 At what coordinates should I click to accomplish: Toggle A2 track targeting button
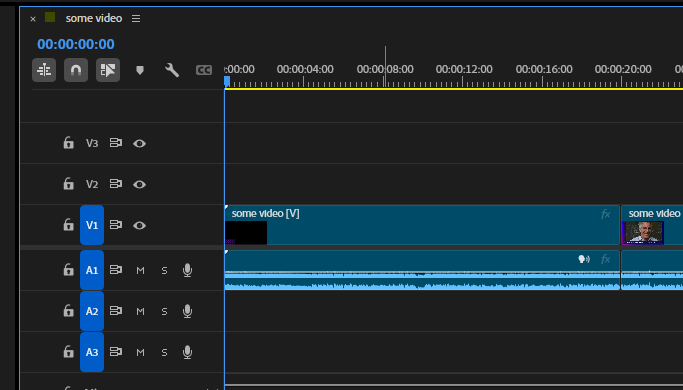[x=92, y=311]
